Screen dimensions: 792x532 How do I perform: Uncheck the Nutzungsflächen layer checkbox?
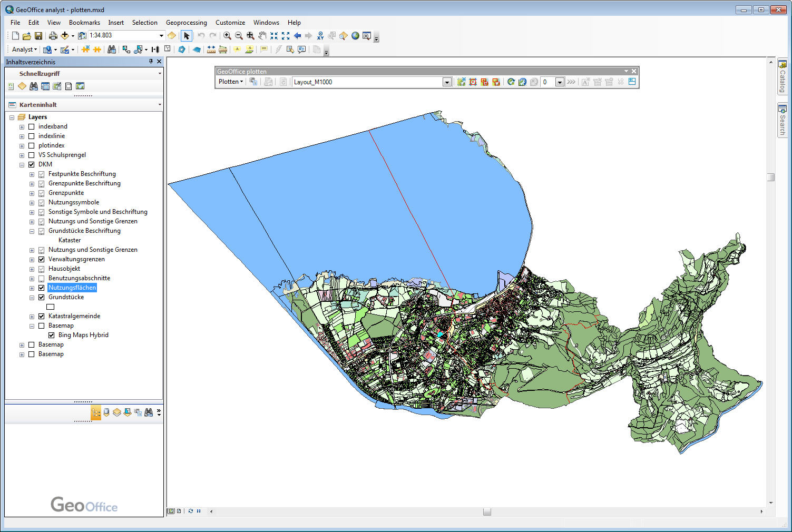[x=42, y=288]
